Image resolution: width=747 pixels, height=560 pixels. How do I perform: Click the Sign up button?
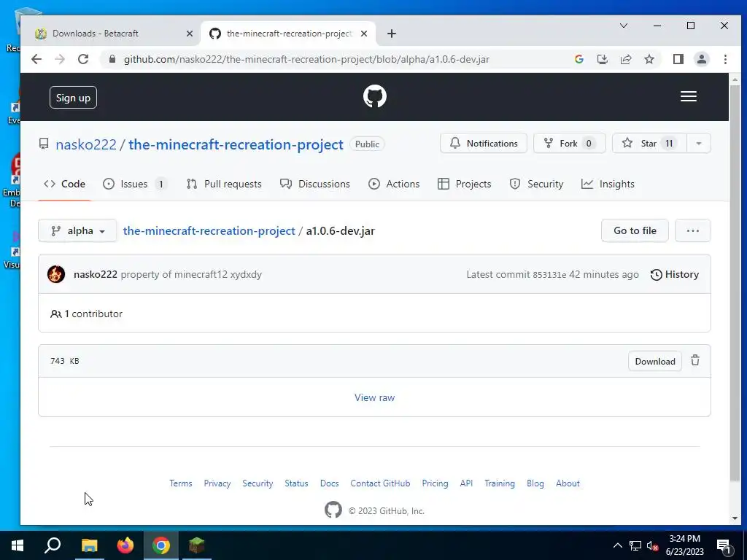(73, 98)
